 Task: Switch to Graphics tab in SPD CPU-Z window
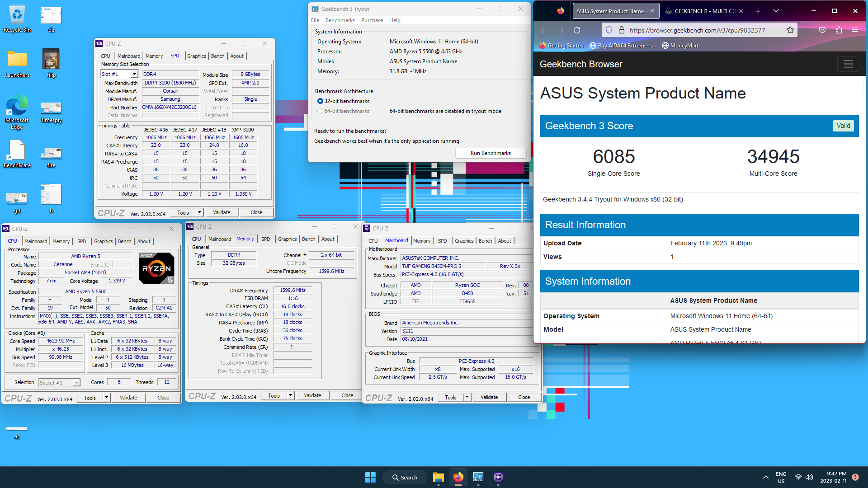click(x=196, y=56)
